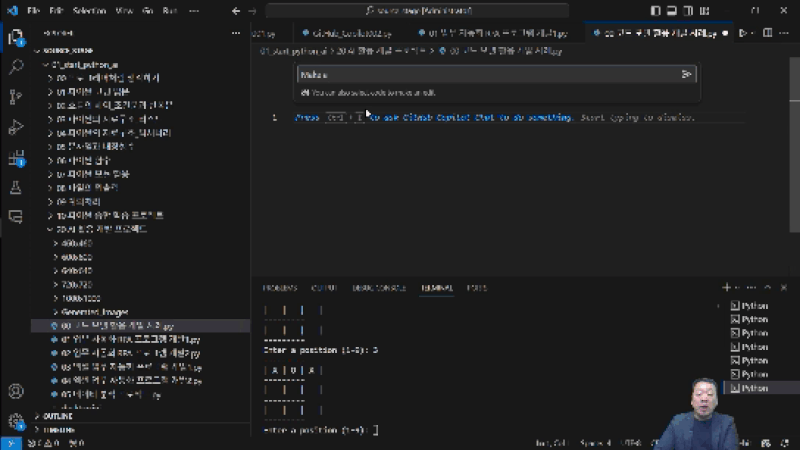Click the Run Python File play button
The width and height of the screenshot is (800, 450).
click(743, 33)
